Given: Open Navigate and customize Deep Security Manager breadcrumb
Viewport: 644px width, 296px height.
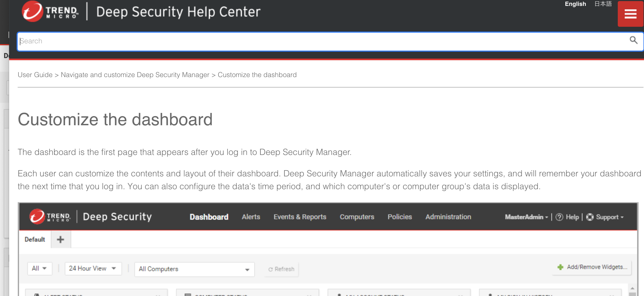Looking at the screenshot, I should tap(135, 75).
